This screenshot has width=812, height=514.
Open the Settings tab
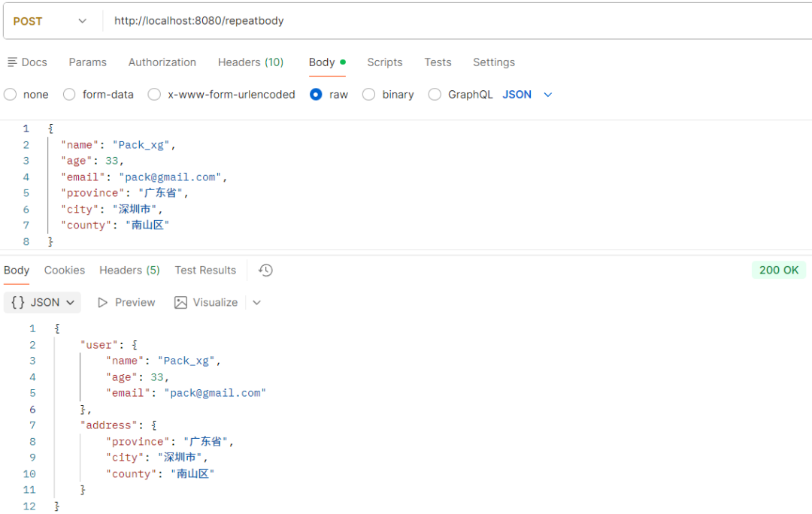tap(494, 62)
